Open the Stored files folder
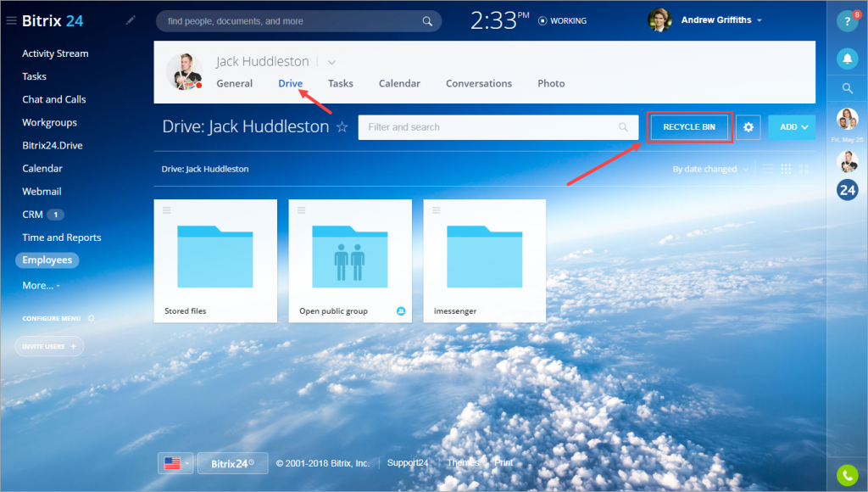 click(215, 260)
